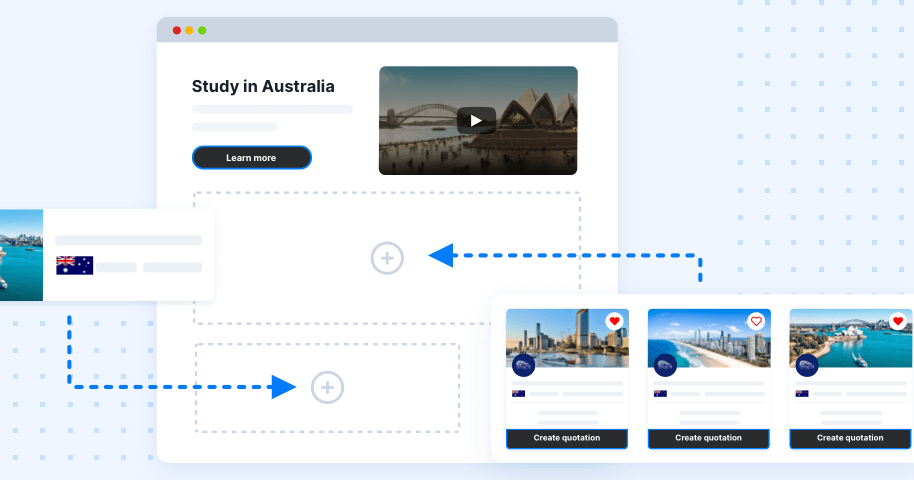This screenshot has width=914, height=480.
Task: Open the Brisbane skyline card photo
Action: (x=567, y=338)
